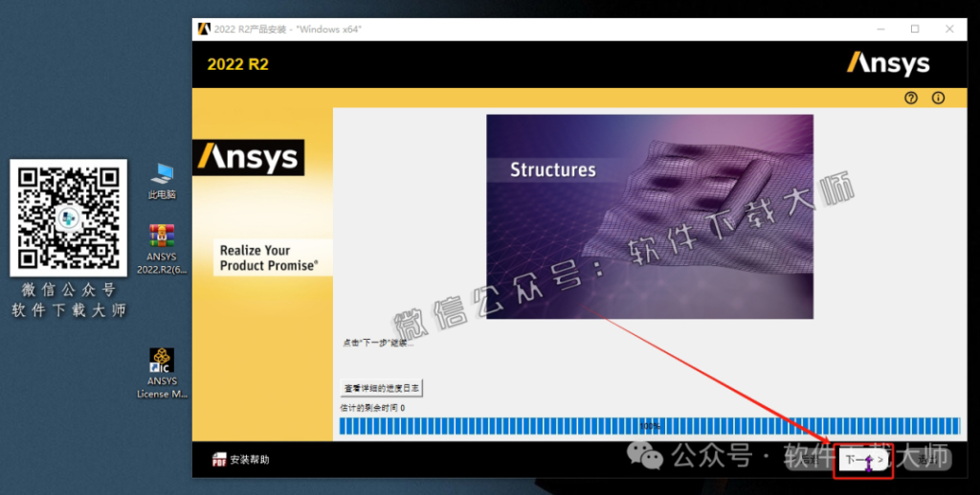Screen dimensions: 980x495
Task: Click the 2022 R2 version text
Action: click(237, 64)
